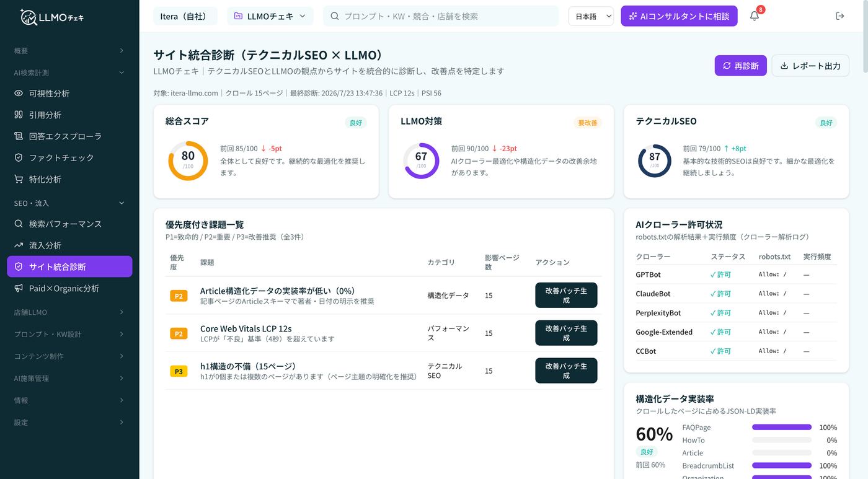868x479 pixels.
Task: Collapse the SEO・流入 section
Action: click(x=69, y=203)
